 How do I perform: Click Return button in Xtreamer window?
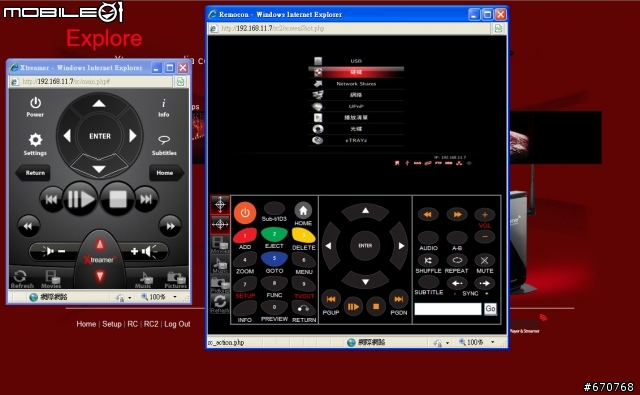[x=33, y=173]
